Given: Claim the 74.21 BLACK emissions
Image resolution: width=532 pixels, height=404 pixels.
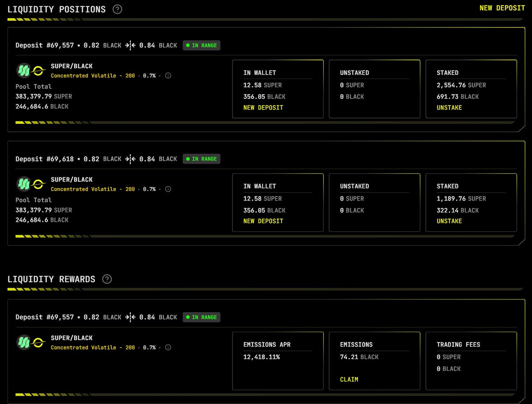Looking at the screenshot, I should pyautogui.click(x=349, y=380).
